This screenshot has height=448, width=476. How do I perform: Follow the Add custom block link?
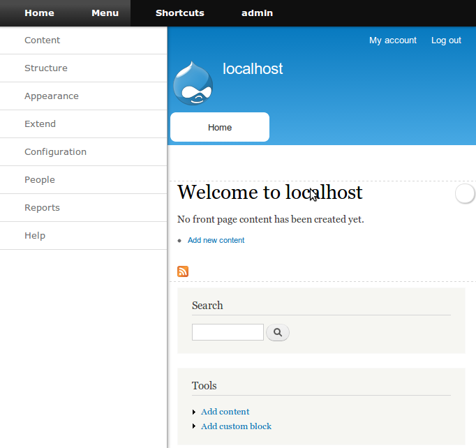[236, 426]
